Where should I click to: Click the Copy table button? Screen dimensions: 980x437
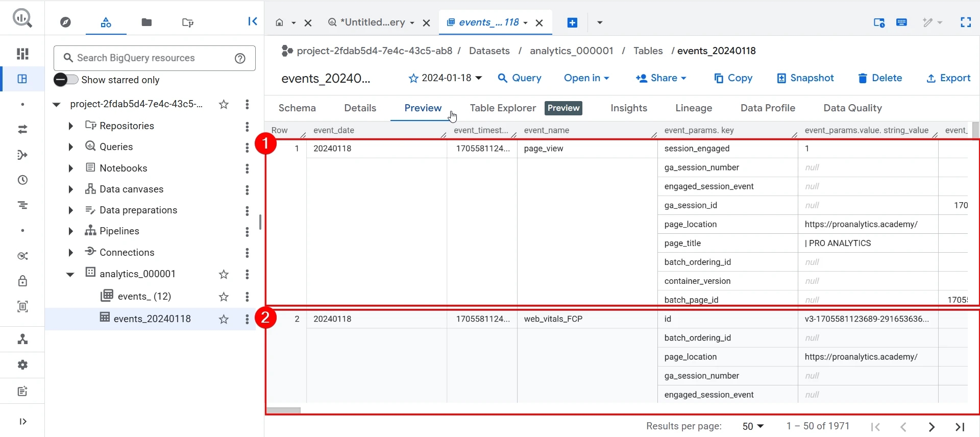(x=733, y=78)
